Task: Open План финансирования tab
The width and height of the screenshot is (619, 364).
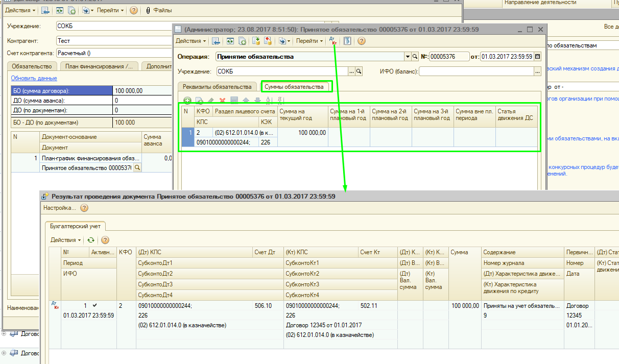Action: pyautogui.click(x=99, y=66)
